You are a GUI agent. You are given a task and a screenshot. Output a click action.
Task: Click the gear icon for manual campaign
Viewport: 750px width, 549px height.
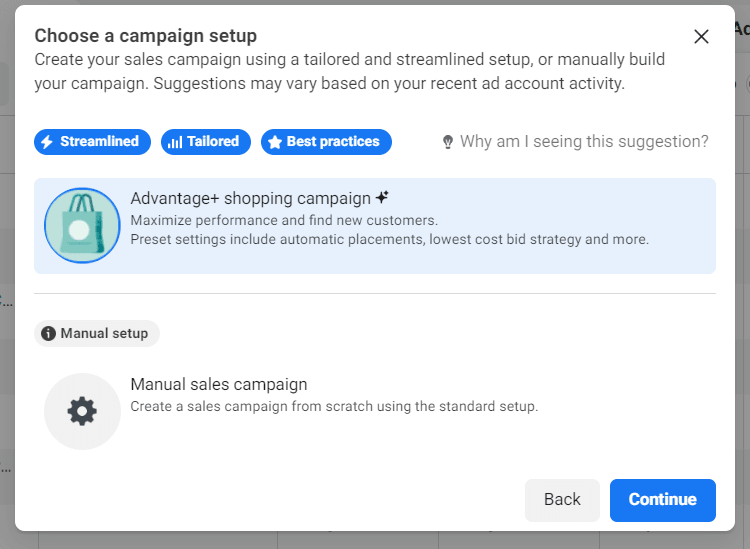(x=82, y=411)
